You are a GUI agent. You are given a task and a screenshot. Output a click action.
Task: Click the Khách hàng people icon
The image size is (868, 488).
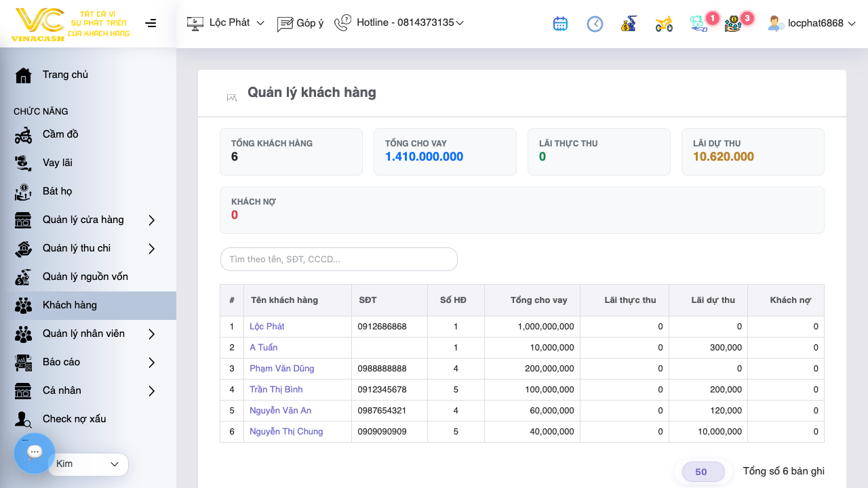click(24, 305)
